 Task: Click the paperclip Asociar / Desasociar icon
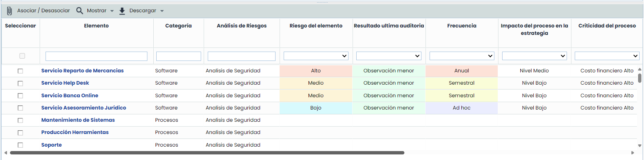tap(10, 11)
